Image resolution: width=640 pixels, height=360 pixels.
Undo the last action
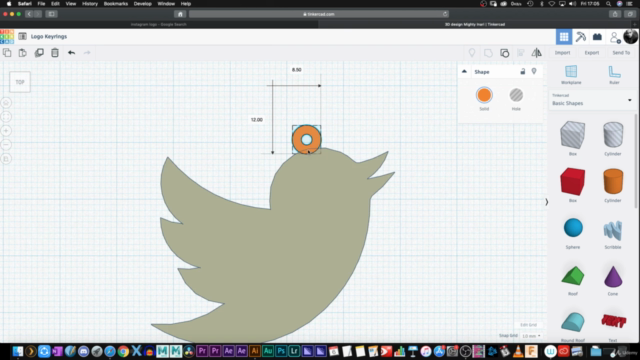71,53
